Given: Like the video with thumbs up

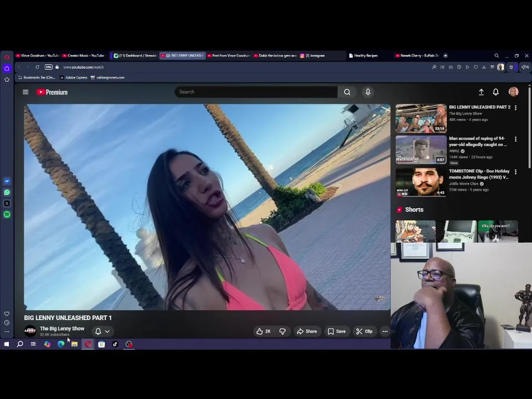Looking at the screenshot, I should click(x=263, y=331).
